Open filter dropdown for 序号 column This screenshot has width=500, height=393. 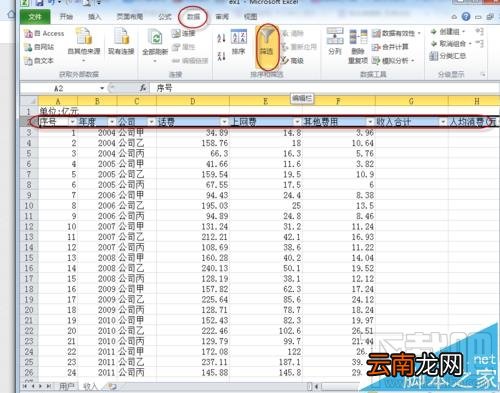coord(72,122)
